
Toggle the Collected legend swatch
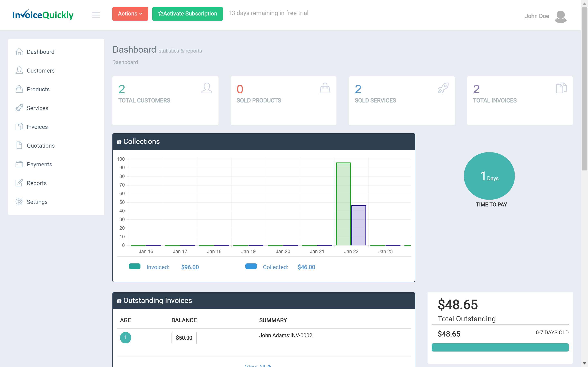[x=251, y=266]
